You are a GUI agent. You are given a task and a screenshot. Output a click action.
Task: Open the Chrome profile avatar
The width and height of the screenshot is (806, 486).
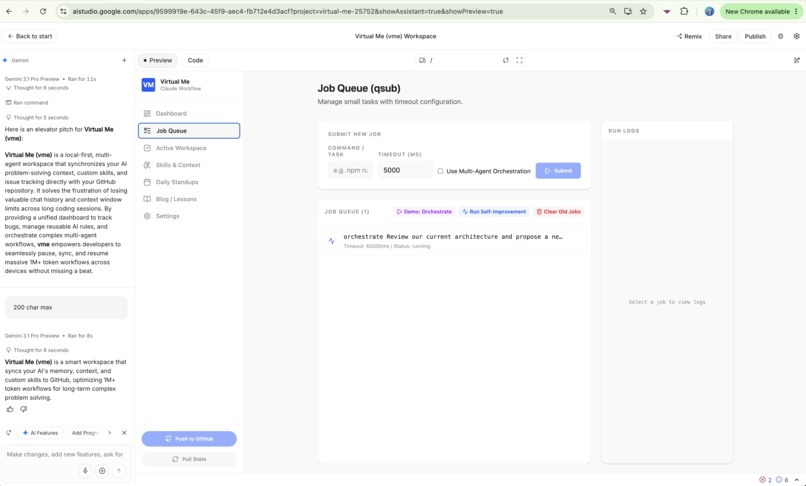(x=709, y=11)
